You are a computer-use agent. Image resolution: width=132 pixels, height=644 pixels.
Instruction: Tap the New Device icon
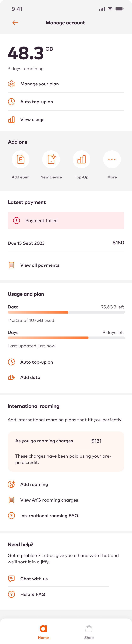point(51,159)
